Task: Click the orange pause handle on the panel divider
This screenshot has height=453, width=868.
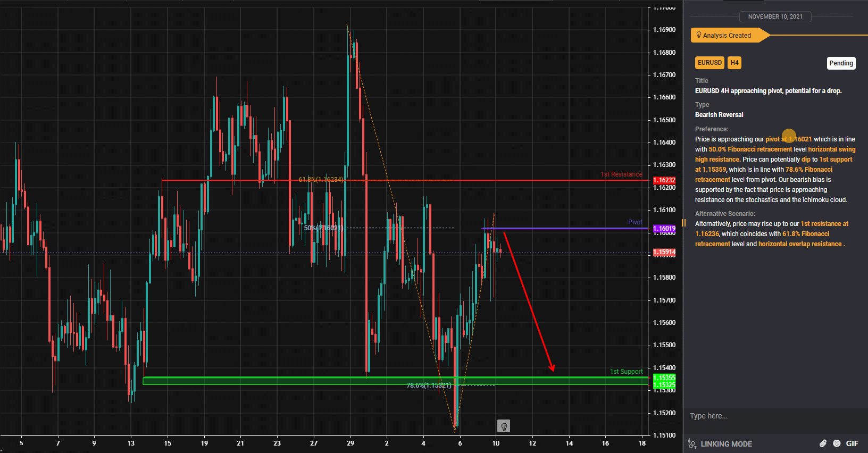Action: (684, 223)
